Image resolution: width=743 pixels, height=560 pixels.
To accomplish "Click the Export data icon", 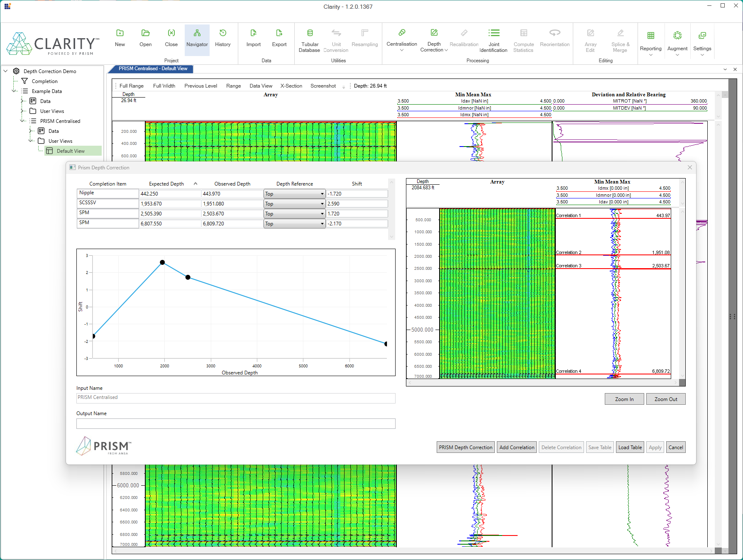I will pyautogui.click(x=279, y=38).
